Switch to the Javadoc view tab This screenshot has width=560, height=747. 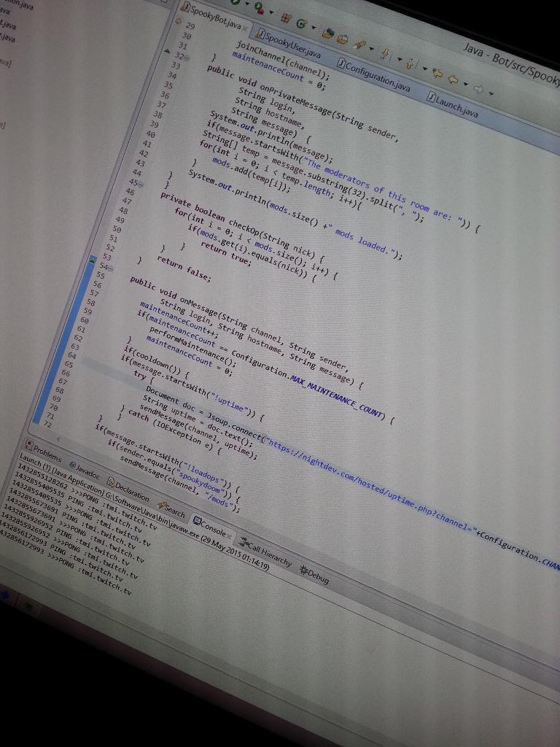tap(85, 470)
